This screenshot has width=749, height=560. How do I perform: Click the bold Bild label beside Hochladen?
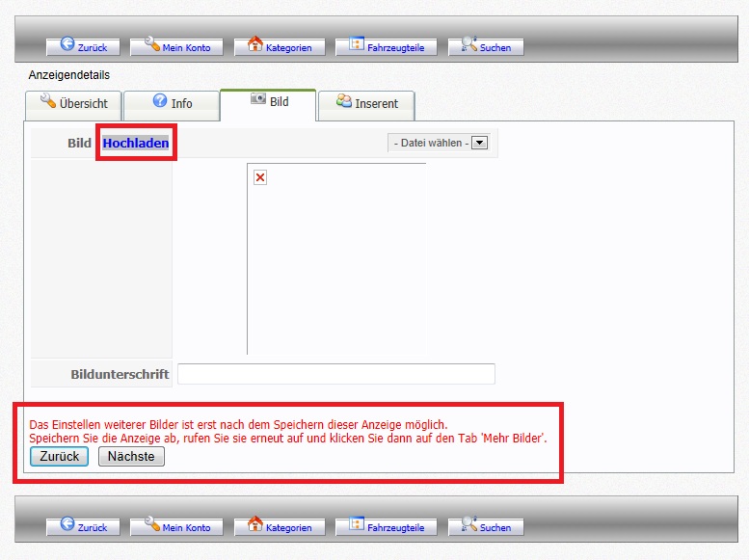point(79,143)
